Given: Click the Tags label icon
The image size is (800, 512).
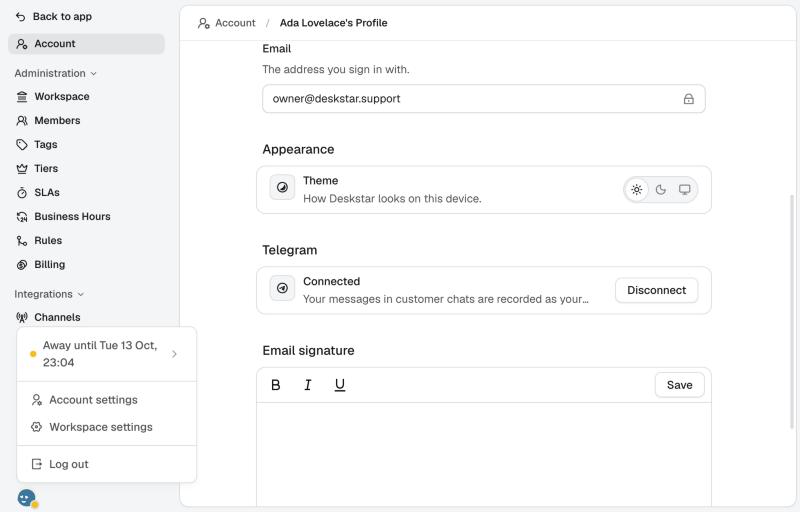Looking at the screenshot, I should pos(21,144).
